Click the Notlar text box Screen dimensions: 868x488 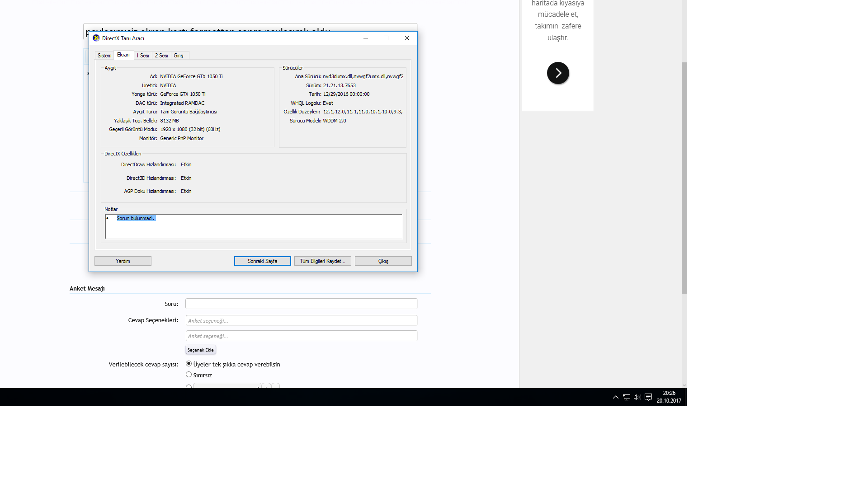[254, 226]
